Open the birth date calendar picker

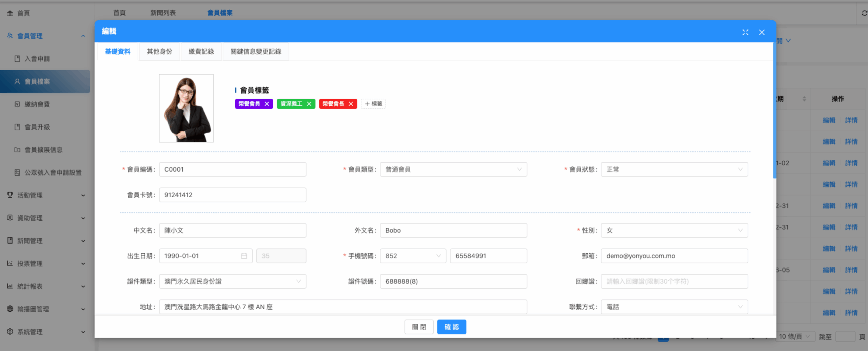pos(244,256)
